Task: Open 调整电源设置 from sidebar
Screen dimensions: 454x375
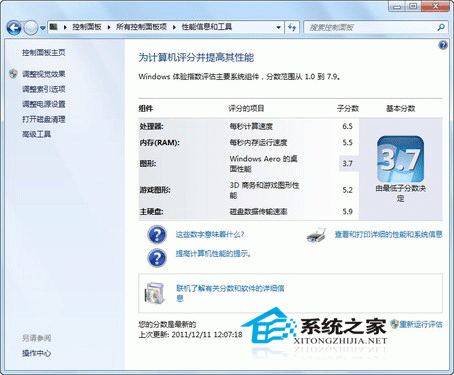Action: [44, 104]
